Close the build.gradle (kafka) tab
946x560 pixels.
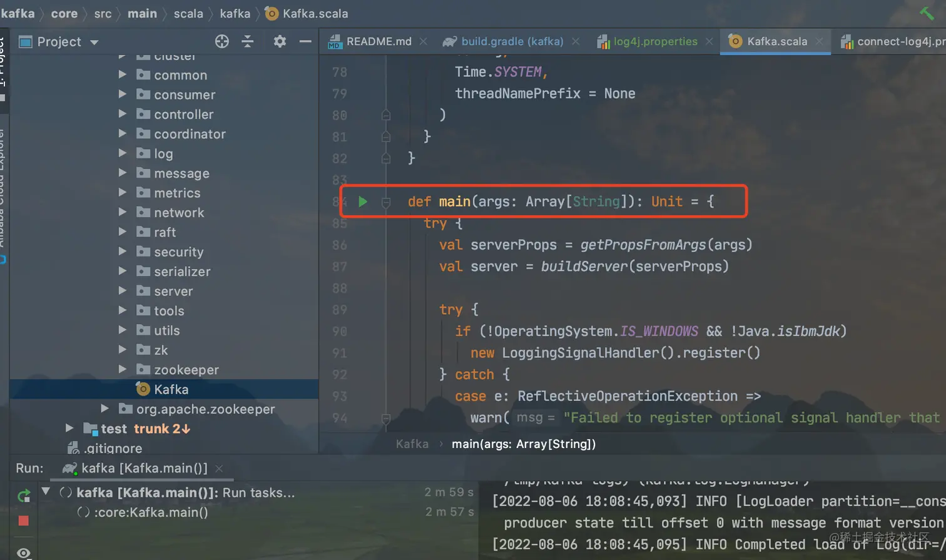(576, 41)
